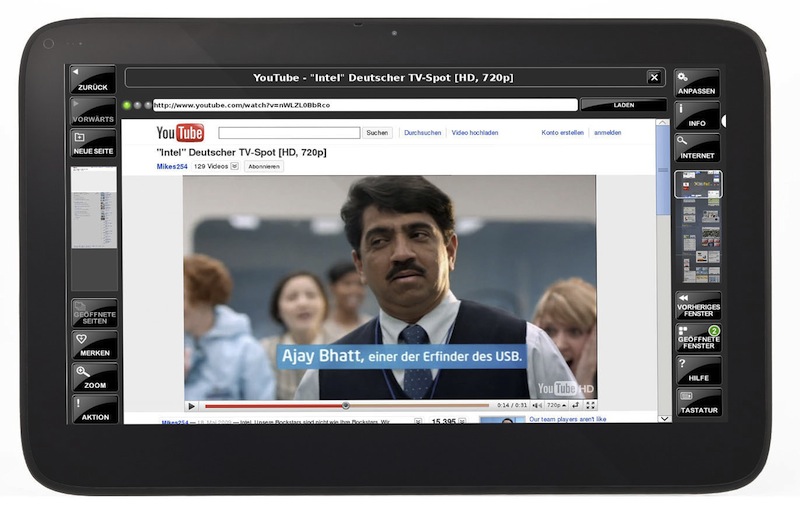Open the Hilfe help button
This screenshot has height=529, width=800.
pos(697,370)
